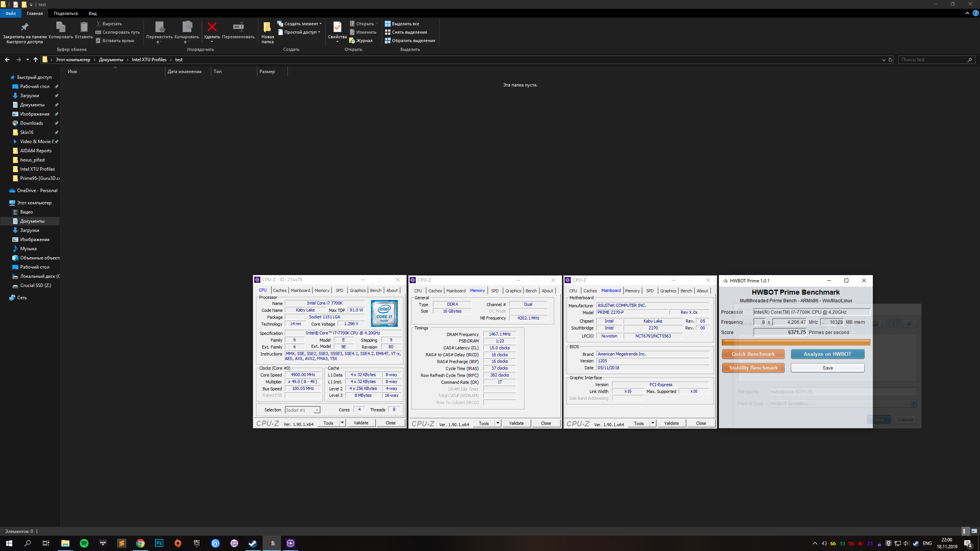Image resolution: width=980 pixels, height=551 pixels.
Task: Click the HWBOT benchmark progress bar
Action: click(796, 342)
